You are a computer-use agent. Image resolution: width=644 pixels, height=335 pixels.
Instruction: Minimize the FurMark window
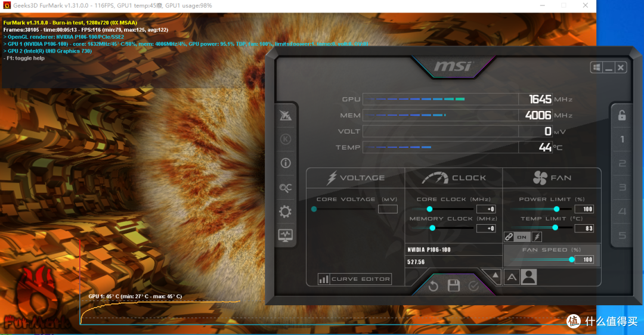(x=543, y=5)
